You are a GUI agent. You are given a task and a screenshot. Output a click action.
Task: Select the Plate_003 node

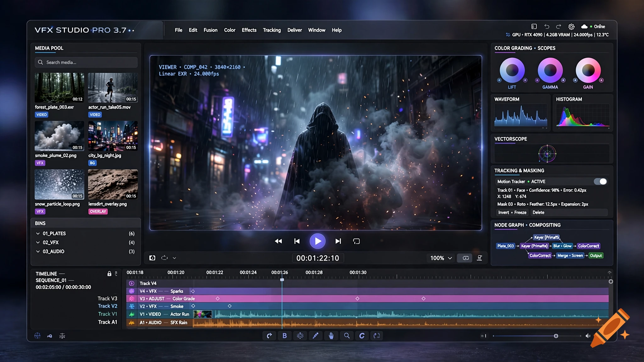505,246
